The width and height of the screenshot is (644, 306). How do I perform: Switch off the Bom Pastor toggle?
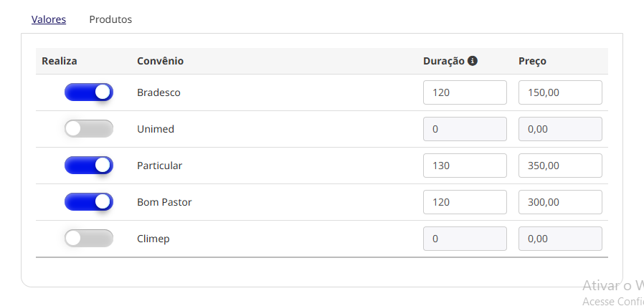(x=89, y=202)
